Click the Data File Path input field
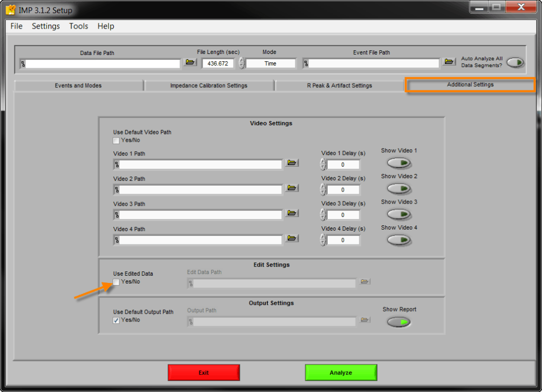The height and width of the screenshot is (392, 542). (103, 64)
